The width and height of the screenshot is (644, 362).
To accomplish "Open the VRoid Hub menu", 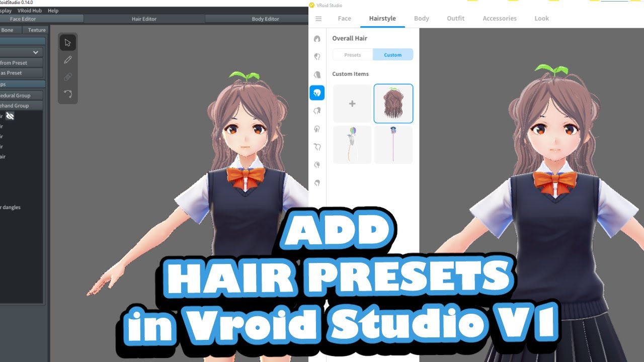I will (x=30, y=11).
